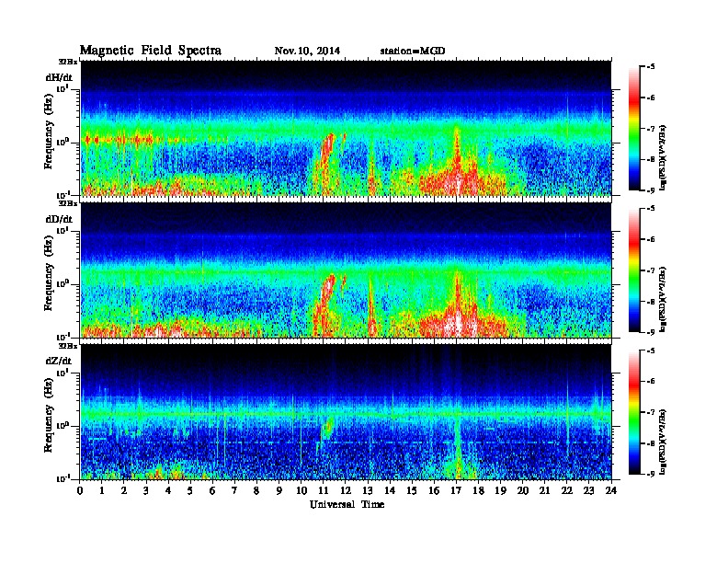Click the "6" tick on the Universal Time axis
728x563 pixels.
pyautogui.click(x=212, y=491)
